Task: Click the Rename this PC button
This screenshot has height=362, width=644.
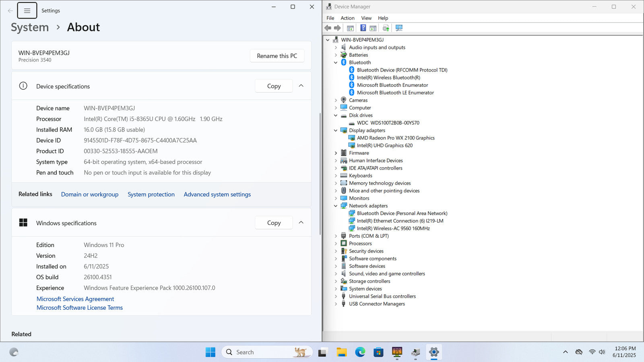Action: (277, 56)
